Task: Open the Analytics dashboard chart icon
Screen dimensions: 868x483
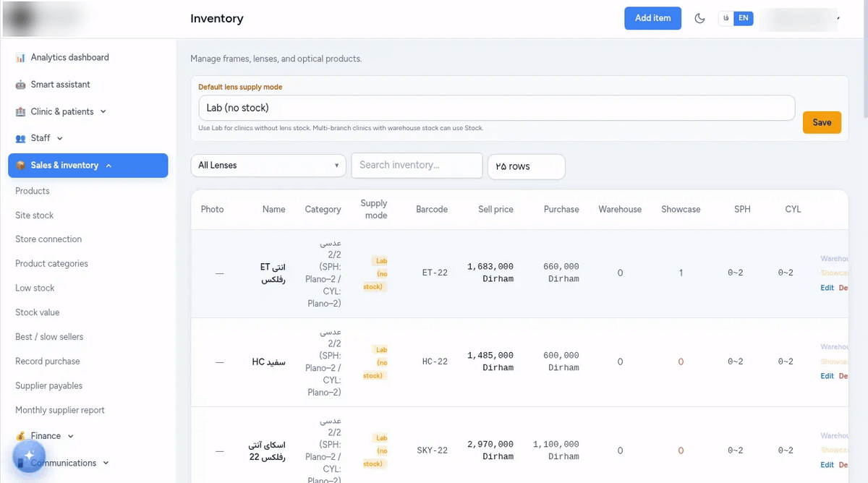Action: [20, 58]
